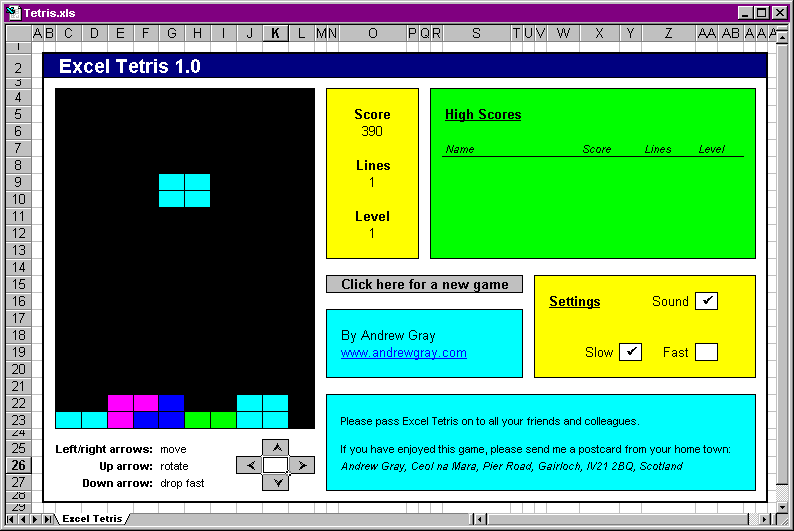Viewport: 794px width, 531px height.
Task: Go to previous sheet tab arrow
Action: (x=22, y=519)
